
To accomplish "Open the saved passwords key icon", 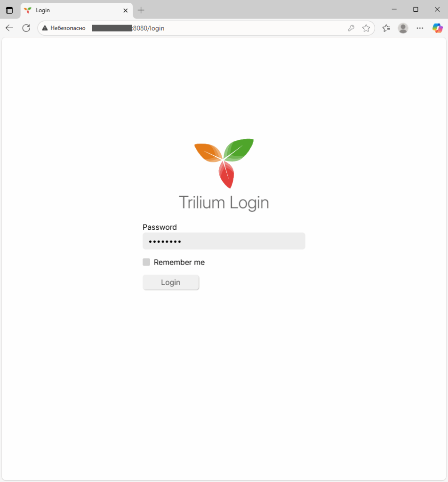I will coord(351,28).
